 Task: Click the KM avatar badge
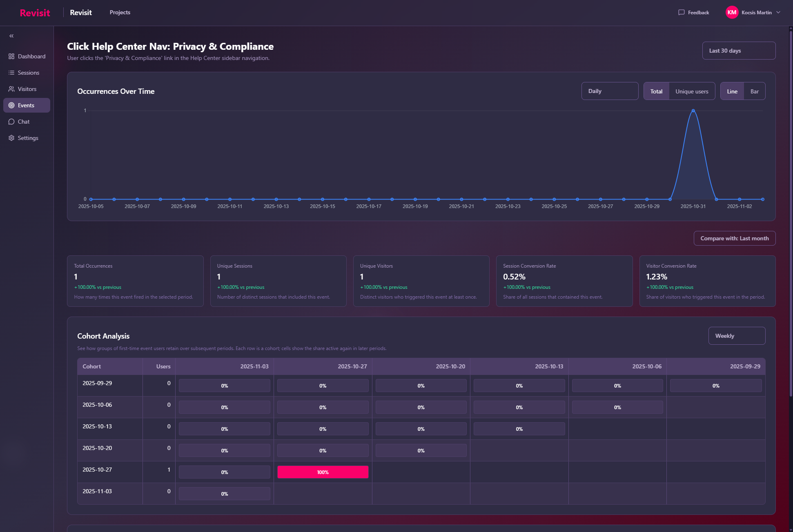(732, 12)
